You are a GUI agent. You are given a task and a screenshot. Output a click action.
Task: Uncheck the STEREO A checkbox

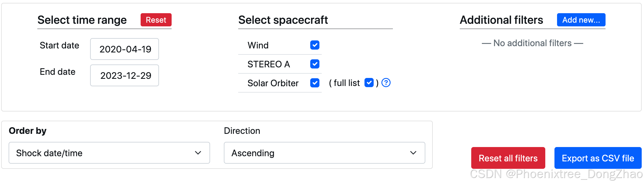[x=315, y=64]
